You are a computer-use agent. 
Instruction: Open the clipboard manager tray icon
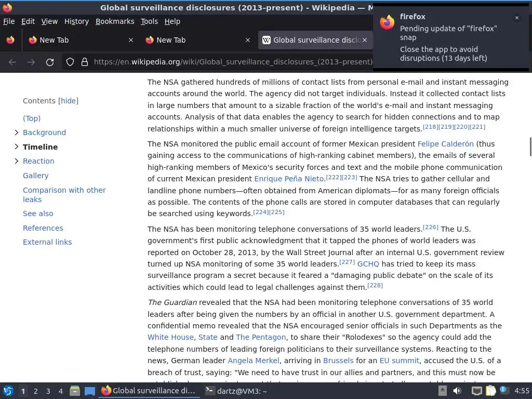click(490, 391)
